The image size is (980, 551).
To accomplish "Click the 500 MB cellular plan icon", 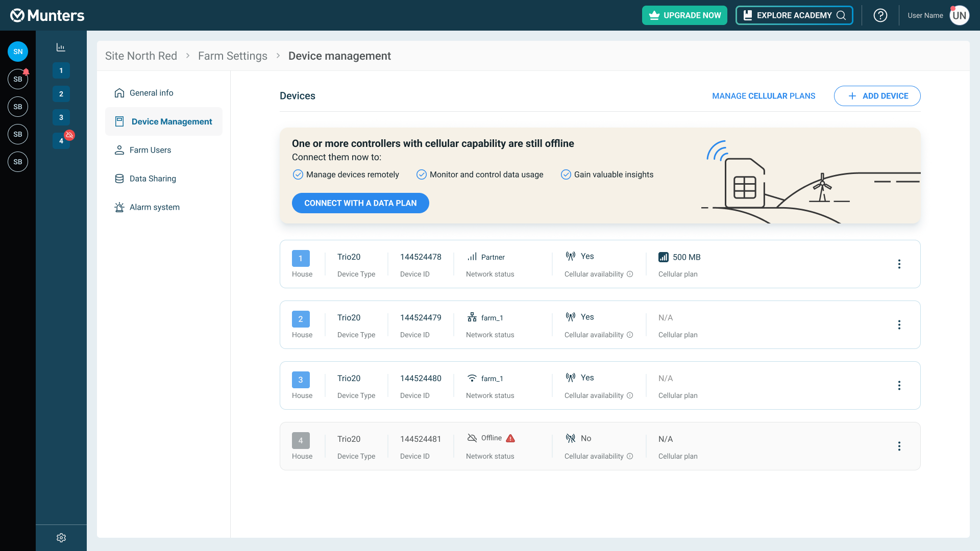I will [663, 257].
